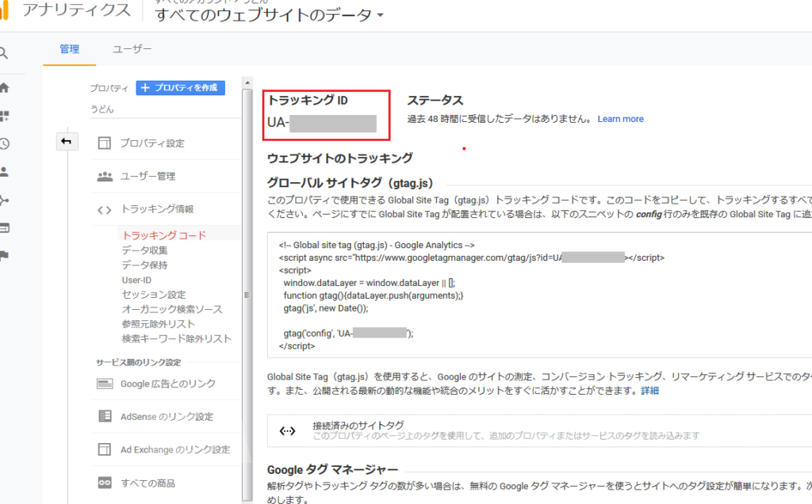Click the グローバル サイトタグ（gtag.js）heading

click(x=350, y=183)
